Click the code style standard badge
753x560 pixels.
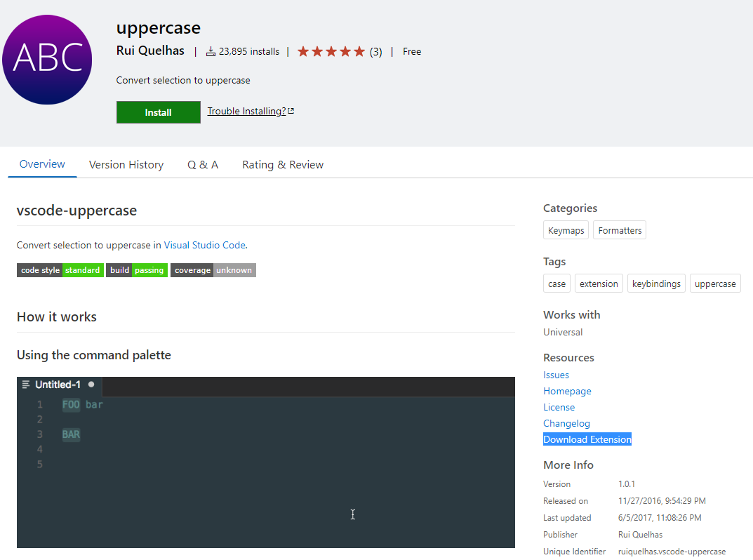pyautogui.click(x=60, y=270)
